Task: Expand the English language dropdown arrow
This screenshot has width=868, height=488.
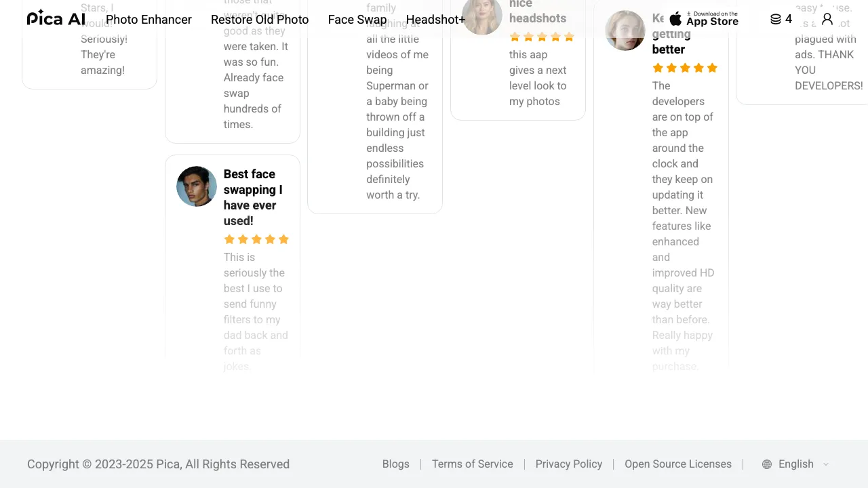Action: click(826, 464)
